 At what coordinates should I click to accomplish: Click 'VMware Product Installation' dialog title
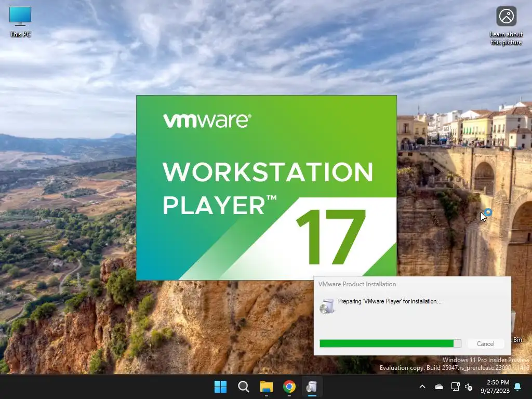[357, 284]
